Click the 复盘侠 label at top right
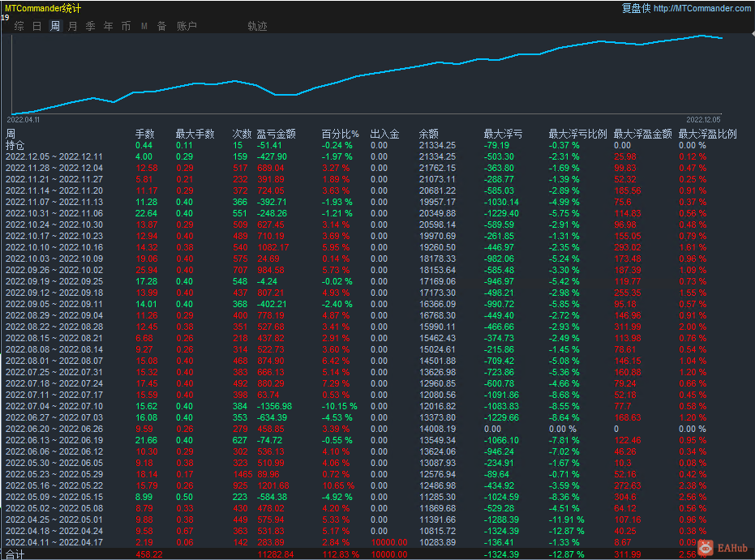Screen dimensions: 755x560 (635, 8)
